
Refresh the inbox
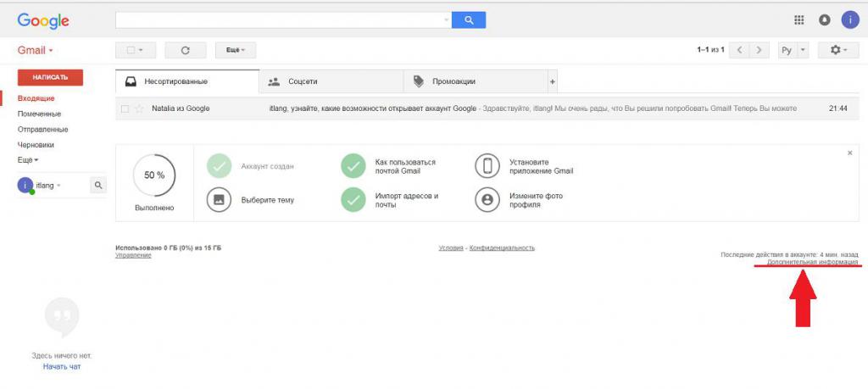click(x=186, y=50)
